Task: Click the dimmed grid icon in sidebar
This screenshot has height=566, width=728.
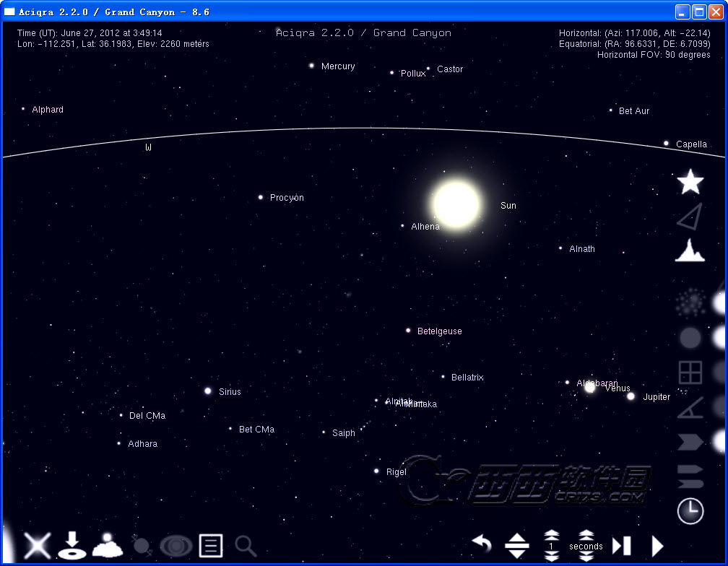Action: (x=690, y=373)
